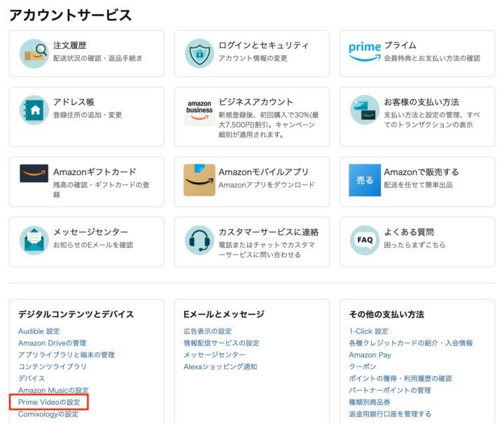Open プライム card title
This screenshot has height=423, width=504.
point(400,46)
